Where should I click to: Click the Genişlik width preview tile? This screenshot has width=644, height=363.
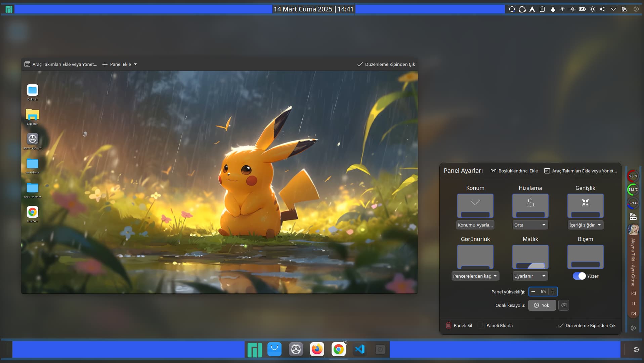tap(585, 206)
